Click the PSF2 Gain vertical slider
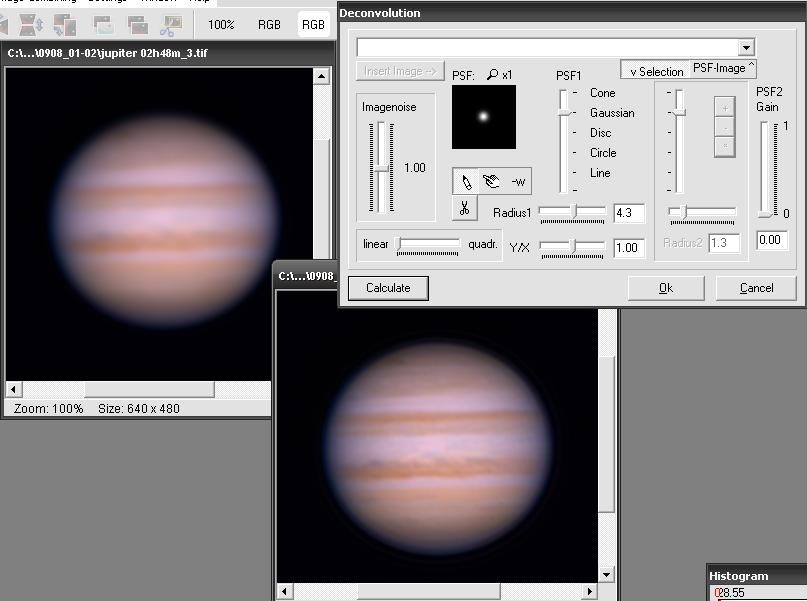The height and width of the screenshot is (601, 807). (765, 169)
